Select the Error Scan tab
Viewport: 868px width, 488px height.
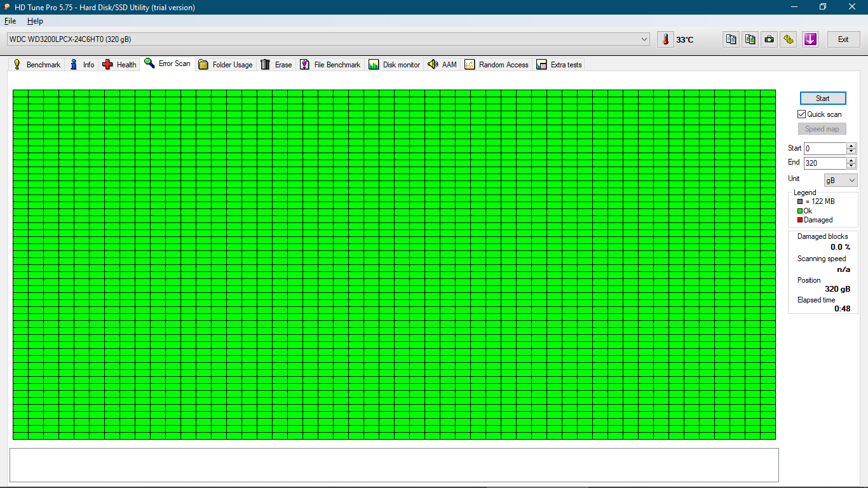point(168,64)
